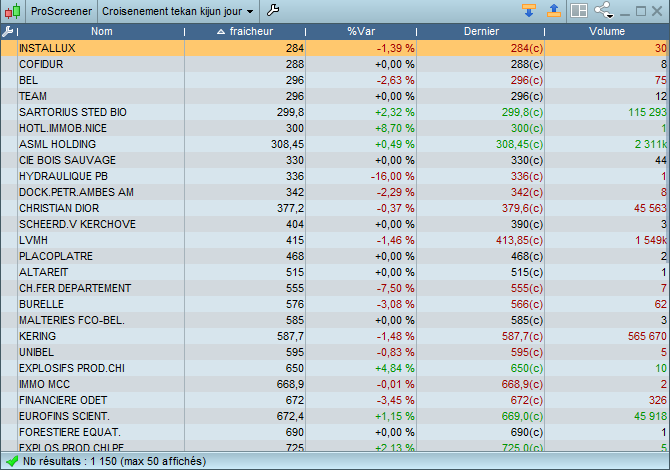Screen dimensions: 670x470
Task: Select the KERING row
Action: tap(335, 336)
